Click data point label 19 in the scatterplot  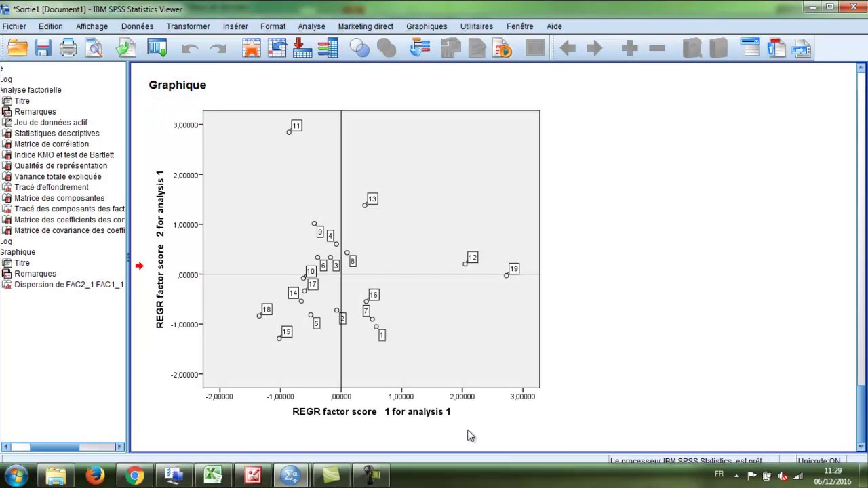pyautogui.click(x=514, y=269)
